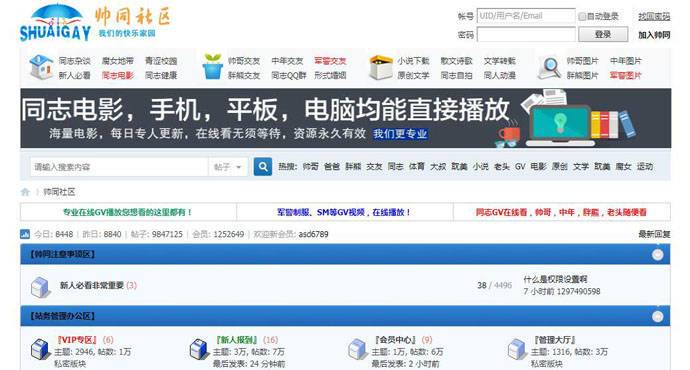
Task: Open 帅哥交友 in the navigation
Action: tap(244, 61)
